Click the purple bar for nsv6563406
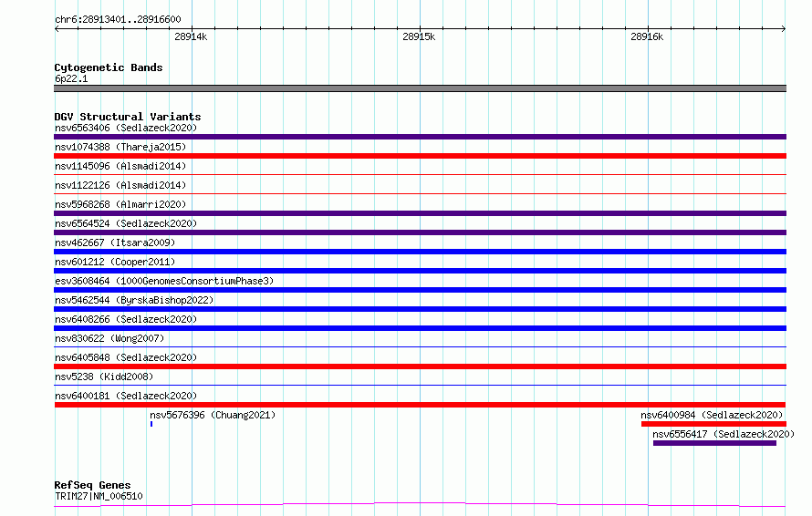The height and width of the screenshot is (516, 812). (420, 137)
